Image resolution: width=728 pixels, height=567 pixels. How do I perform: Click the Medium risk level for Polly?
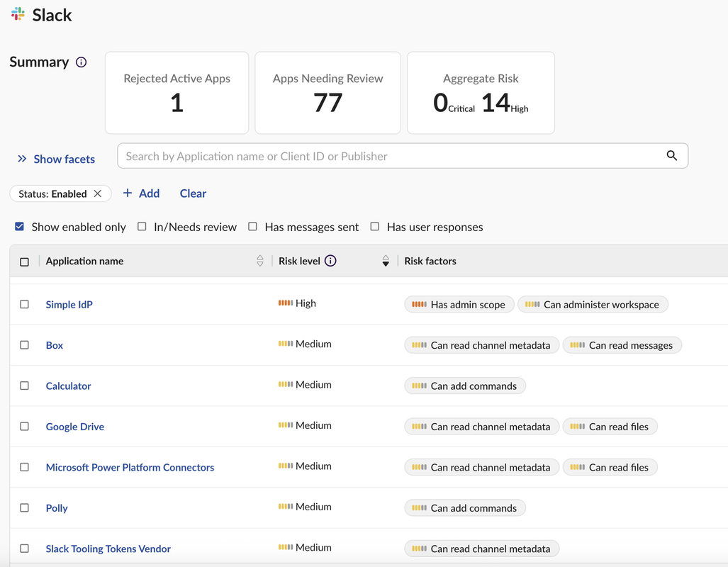pyautogui.click(x=305, y=507)
